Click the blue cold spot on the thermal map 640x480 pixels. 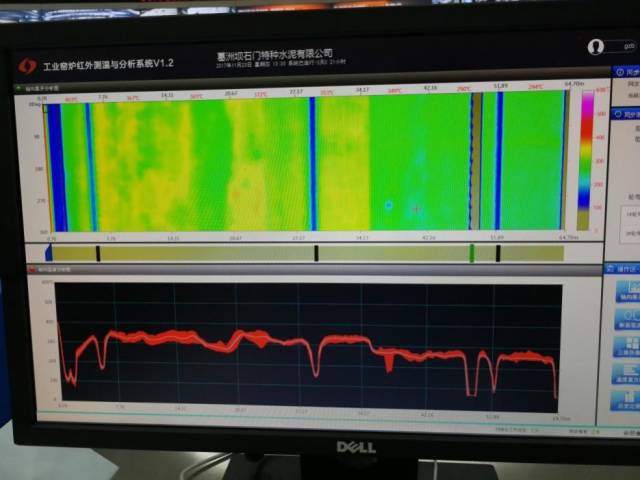389,205
